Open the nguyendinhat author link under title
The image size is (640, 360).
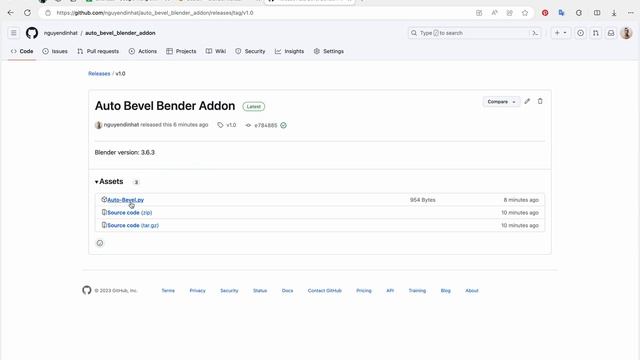[121, 125]
